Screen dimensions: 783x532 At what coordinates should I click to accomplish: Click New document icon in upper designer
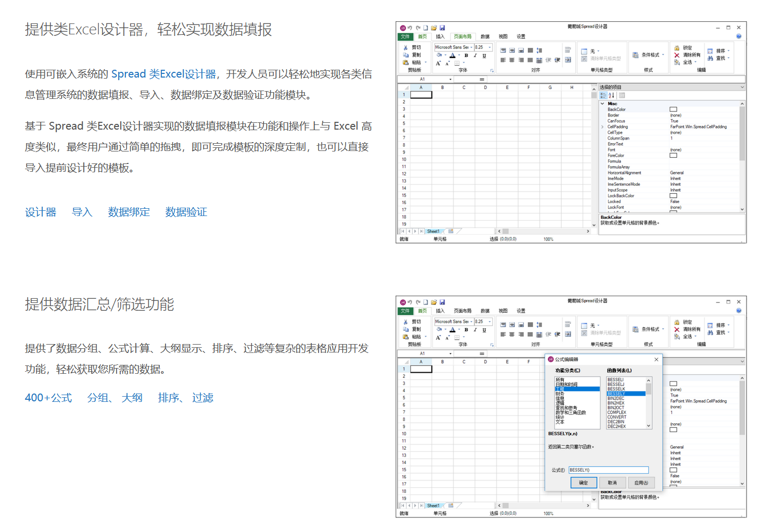tap(425, 28)
